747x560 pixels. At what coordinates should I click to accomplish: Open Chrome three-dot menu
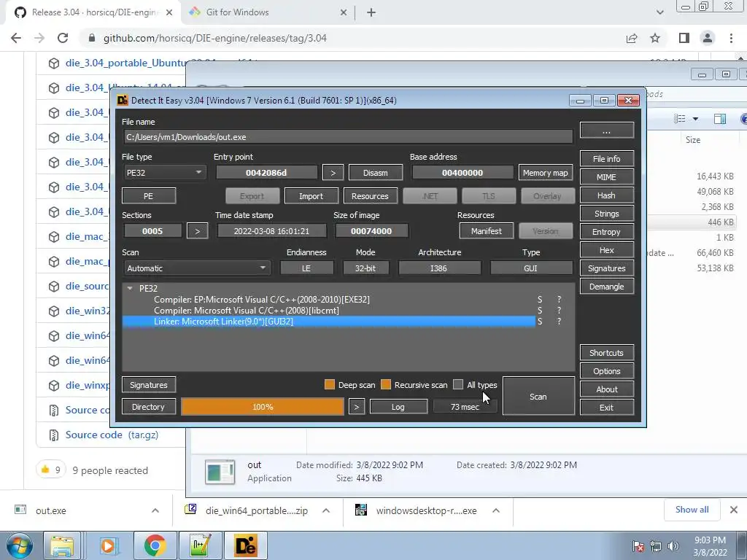click(731, 38)
